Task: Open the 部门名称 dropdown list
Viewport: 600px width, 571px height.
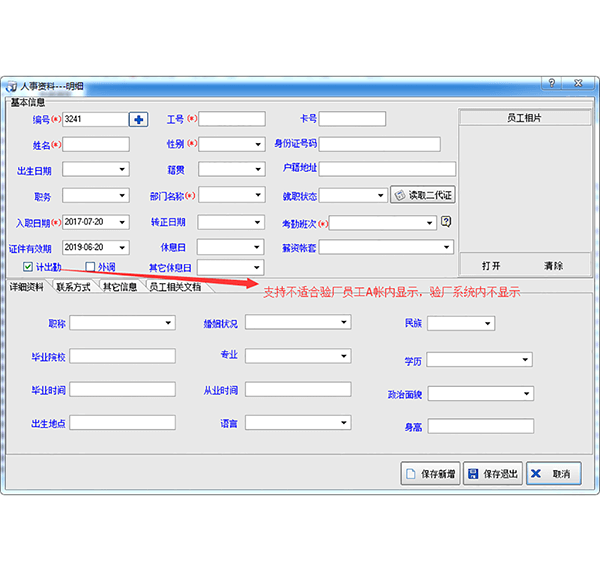Action: pos(258,196)
